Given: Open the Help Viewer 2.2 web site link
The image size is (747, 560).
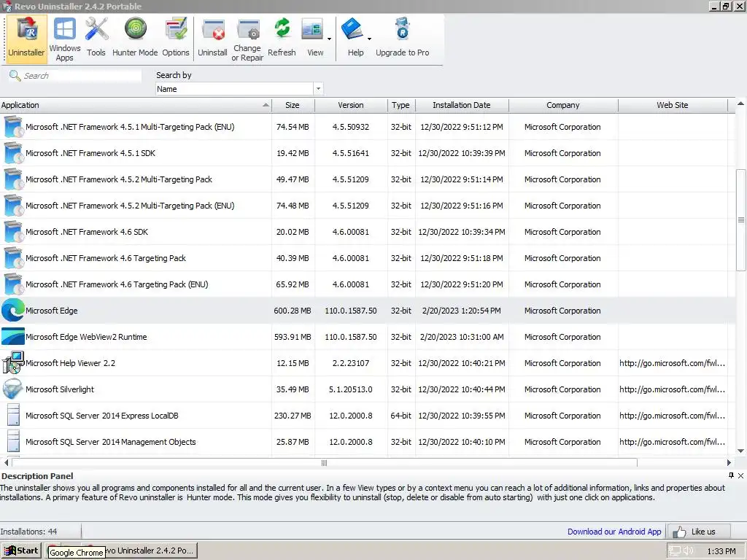Looking at the screenshot, I should [672, 363].
